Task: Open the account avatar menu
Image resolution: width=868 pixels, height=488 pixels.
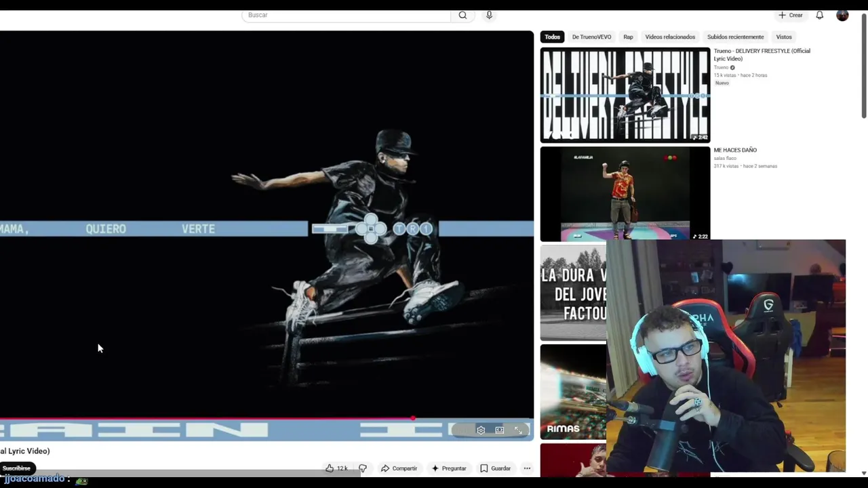Action: 842,15
